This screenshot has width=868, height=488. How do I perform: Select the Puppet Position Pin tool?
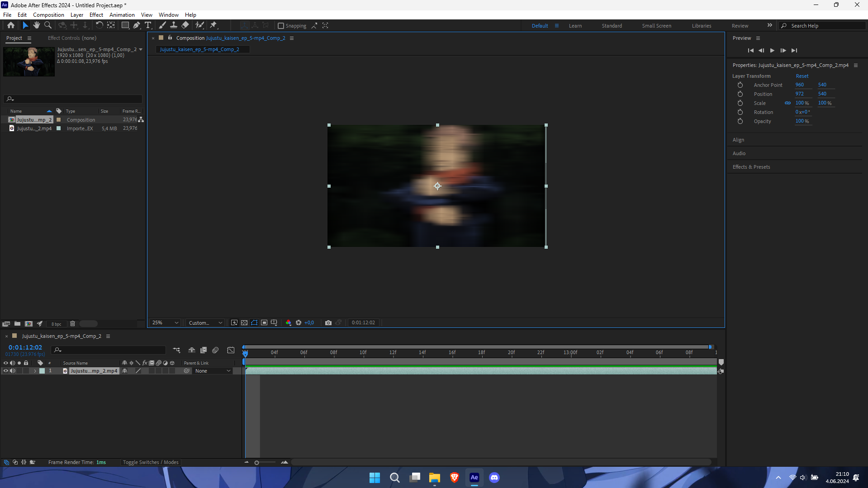point(213,25)
